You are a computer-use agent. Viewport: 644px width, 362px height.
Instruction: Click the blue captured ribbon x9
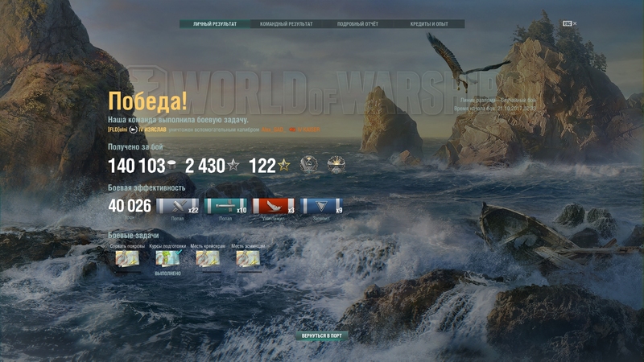(322, 207)
